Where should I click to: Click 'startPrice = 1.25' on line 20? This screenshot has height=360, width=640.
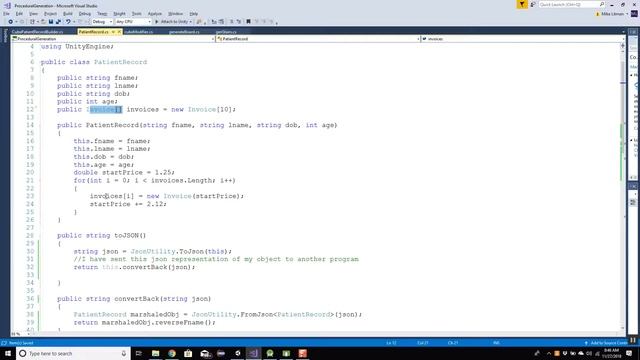tap(136, 172)
